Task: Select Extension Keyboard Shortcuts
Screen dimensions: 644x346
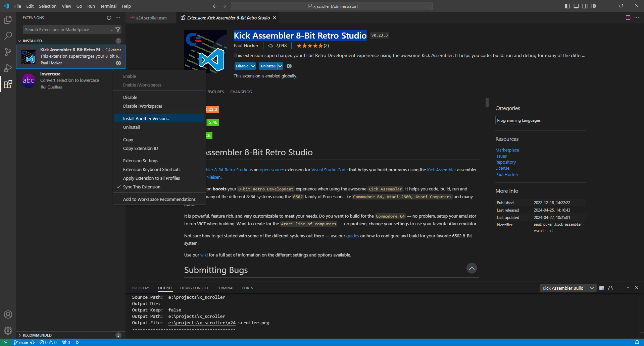Action: click(159, 169)
